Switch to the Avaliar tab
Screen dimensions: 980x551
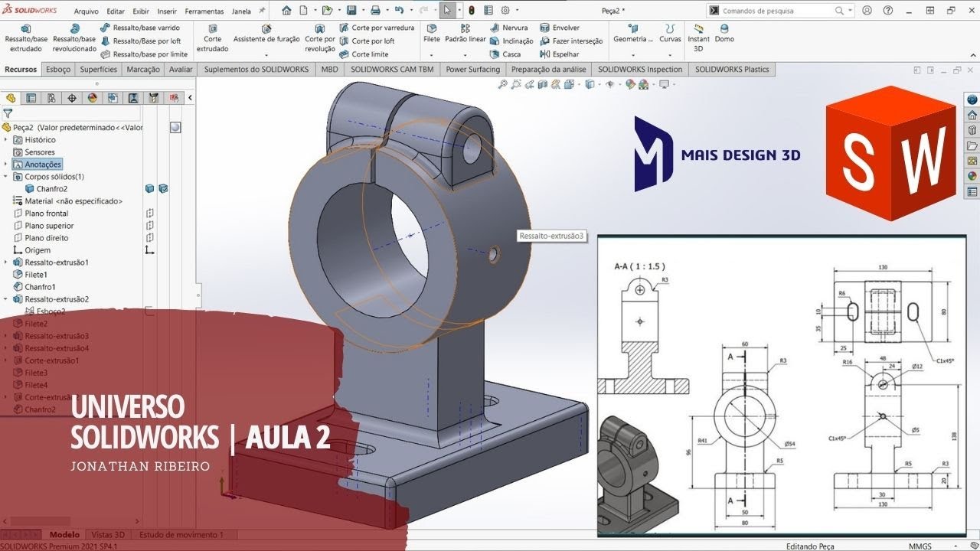click(x=181, y=69)
